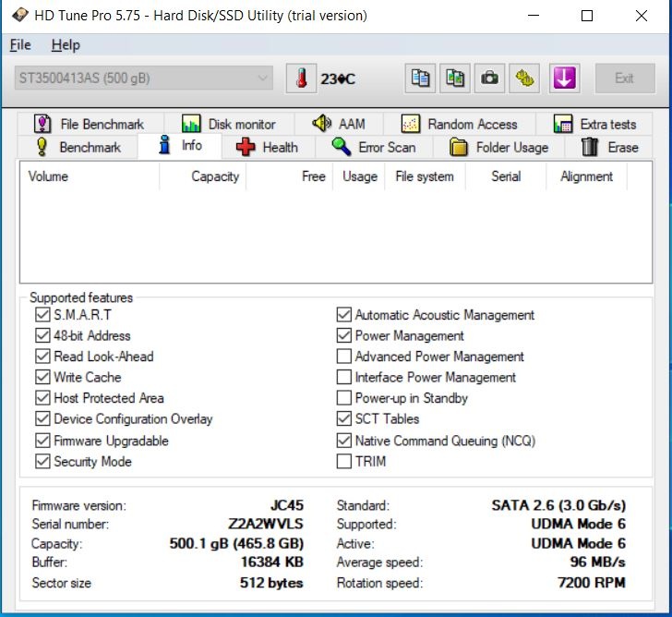Click the firmware version value JC45
The height and width of the screenshot is (617, 672).
pos(287,505)
